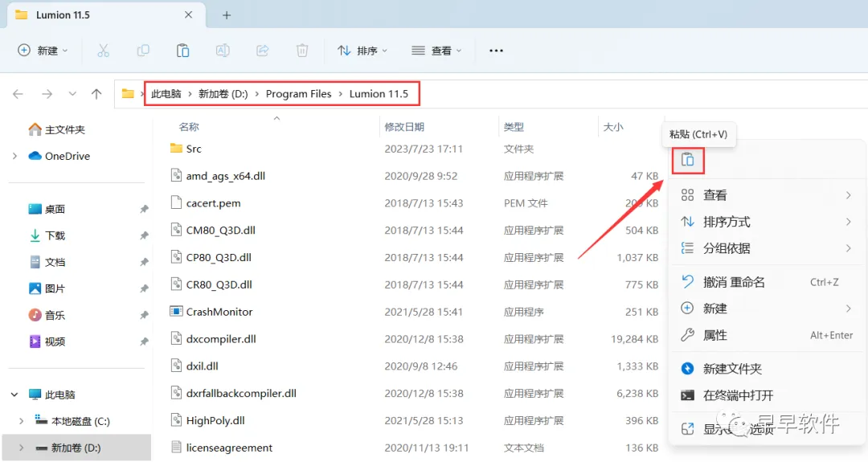Click Lumion 11.5 in the address breadcrumb

point(379,94)
